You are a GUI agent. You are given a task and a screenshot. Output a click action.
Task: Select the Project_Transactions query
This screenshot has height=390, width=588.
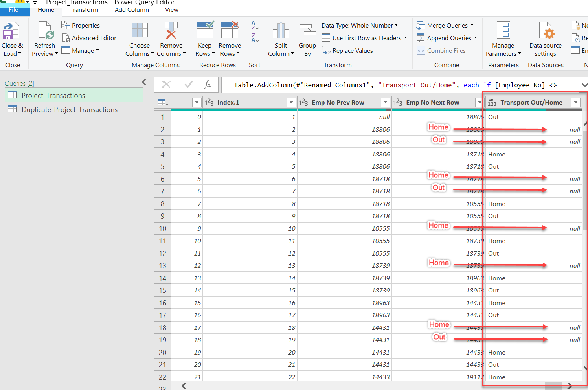click(x=73, y=96)
